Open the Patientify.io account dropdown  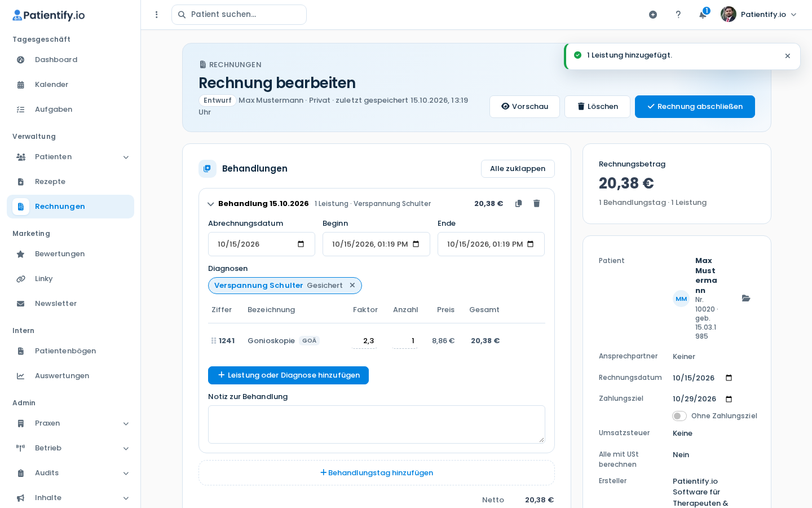coord(759,15)
